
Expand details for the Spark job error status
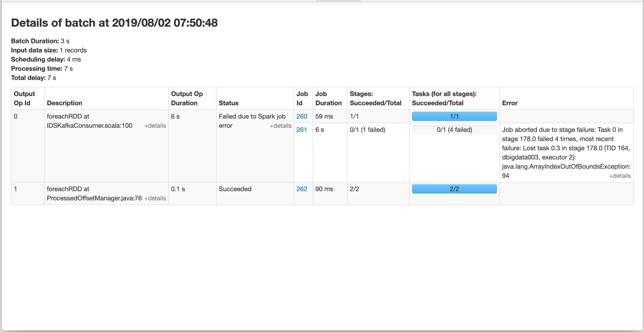click(x=281, y=126)
